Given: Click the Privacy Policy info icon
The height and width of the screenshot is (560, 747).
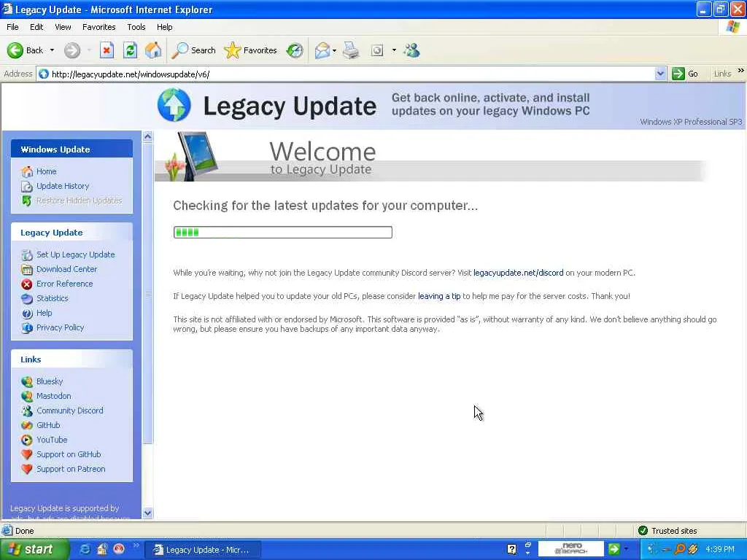Looking at the screenshot, I should tap(27, 327).
